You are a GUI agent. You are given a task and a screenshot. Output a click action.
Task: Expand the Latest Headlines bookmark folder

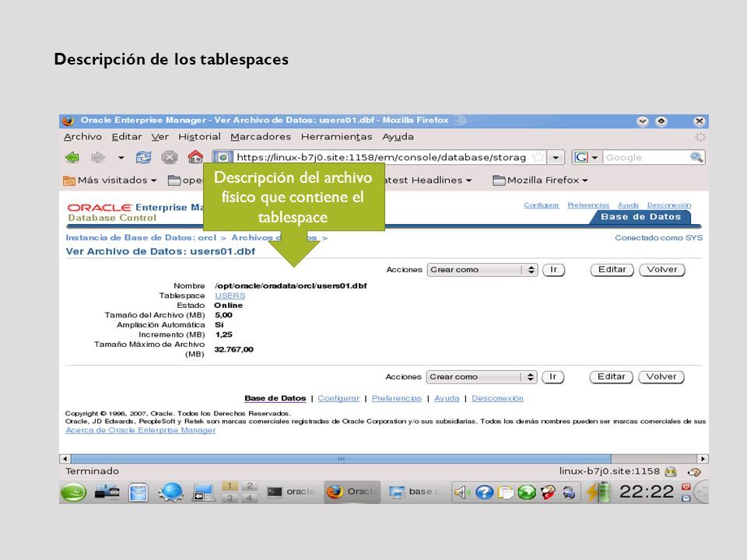(x=428, y=180)
